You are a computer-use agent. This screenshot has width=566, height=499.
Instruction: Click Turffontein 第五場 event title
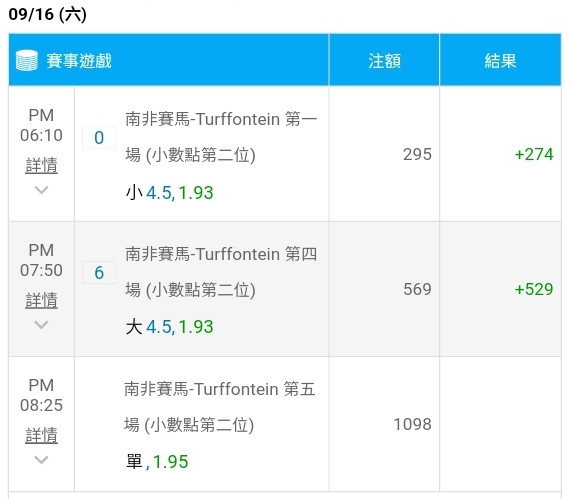click(x=219, y=407)
